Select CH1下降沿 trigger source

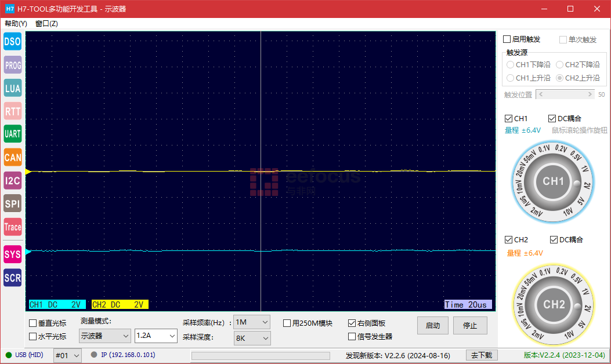click(510, 64)
